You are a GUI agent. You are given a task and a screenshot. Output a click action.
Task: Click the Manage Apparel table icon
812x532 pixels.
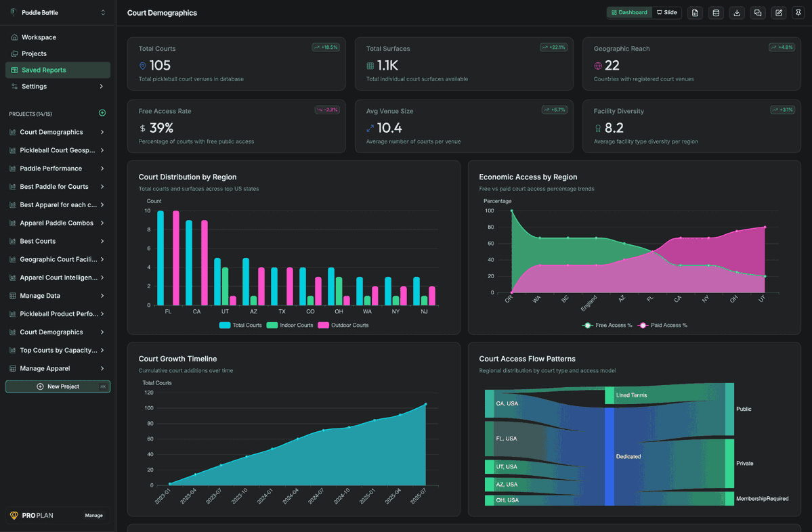pos(12,368)
